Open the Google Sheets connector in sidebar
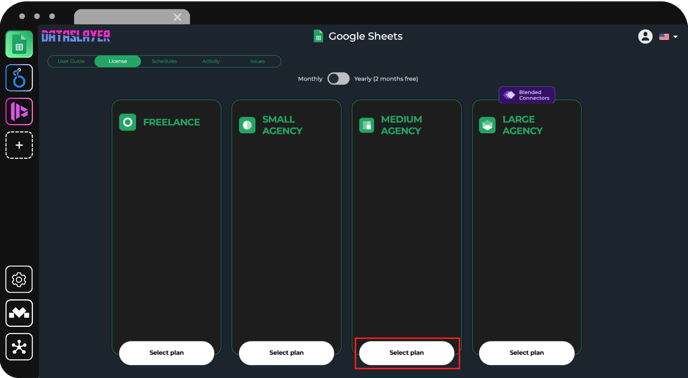This screenshot has width=688, height=378. click(19, 44)
